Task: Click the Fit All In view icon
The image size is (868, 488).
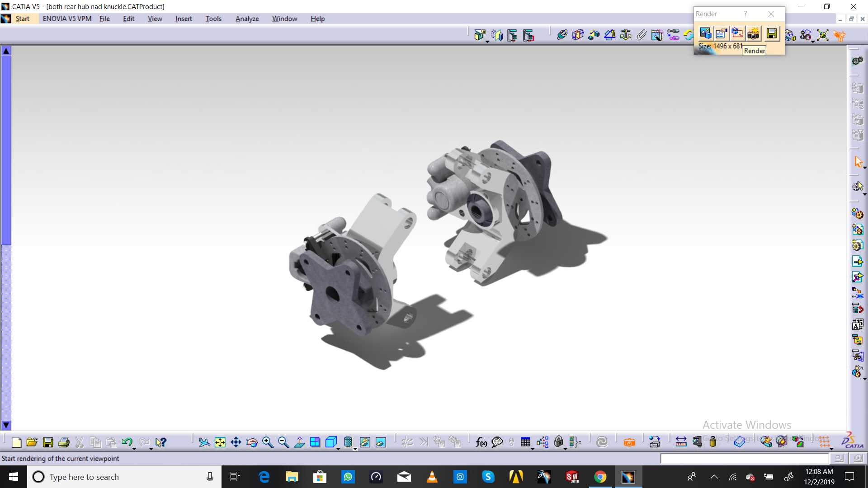Action: [220, 442]
